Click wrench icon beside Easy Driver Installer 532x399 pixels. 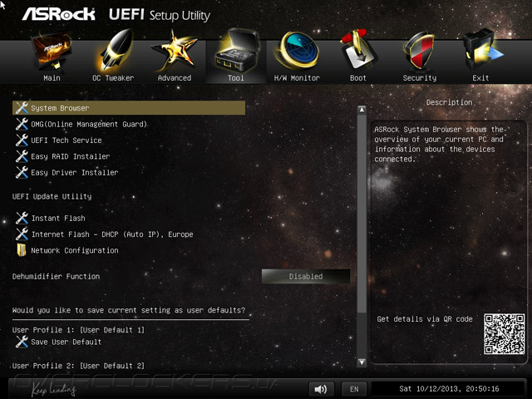pyautogui.click(x=22, y=172)
